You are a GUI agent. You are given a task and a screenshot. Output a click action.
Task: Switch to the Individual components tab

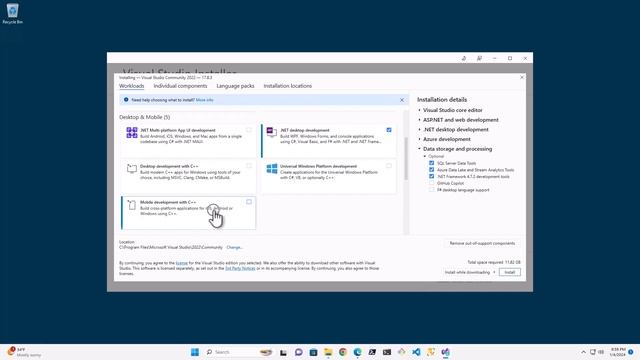(180, 86)
